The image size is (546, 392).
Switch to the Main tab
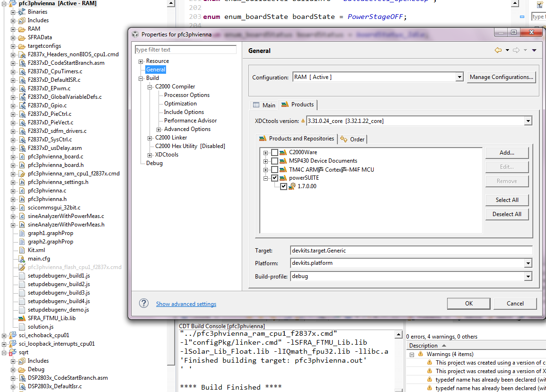tap(264, 105)
